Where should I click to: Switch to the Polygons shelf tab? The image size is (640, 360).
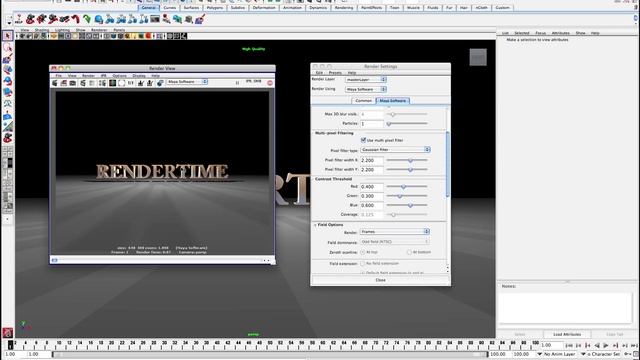point(215,7)
